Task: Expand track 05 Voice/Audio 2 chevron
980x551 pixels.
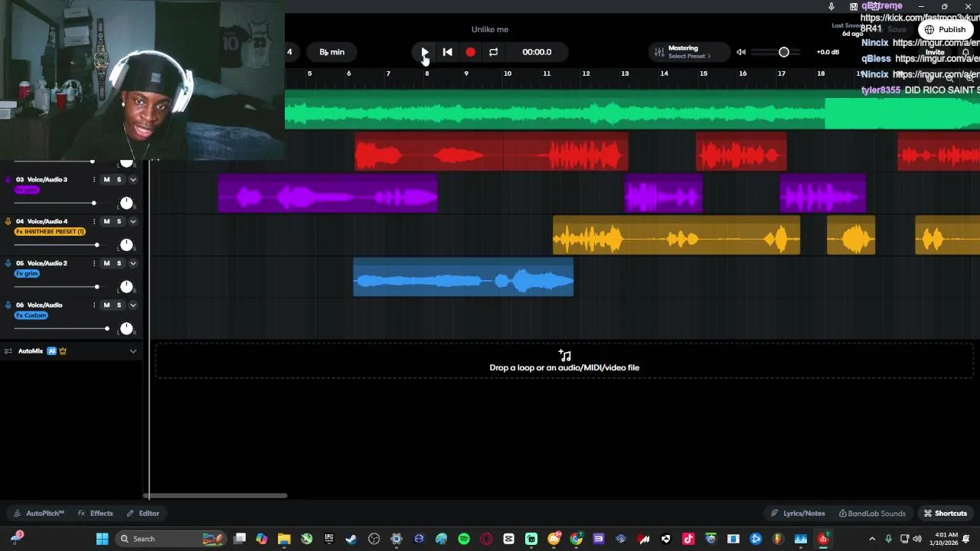Action: pyautogui.click(x=132, y=264)
